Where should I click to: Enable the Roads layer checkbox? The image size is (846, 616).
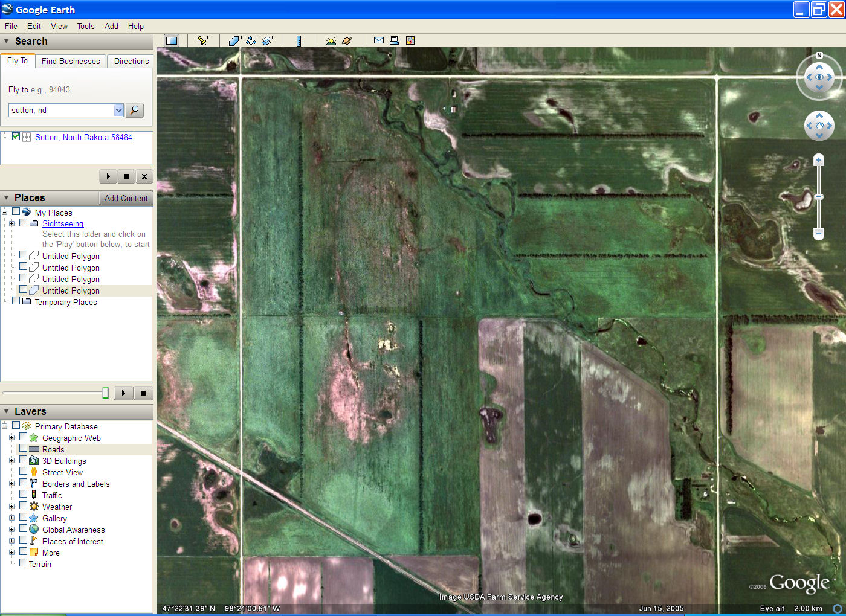(24, 448)
